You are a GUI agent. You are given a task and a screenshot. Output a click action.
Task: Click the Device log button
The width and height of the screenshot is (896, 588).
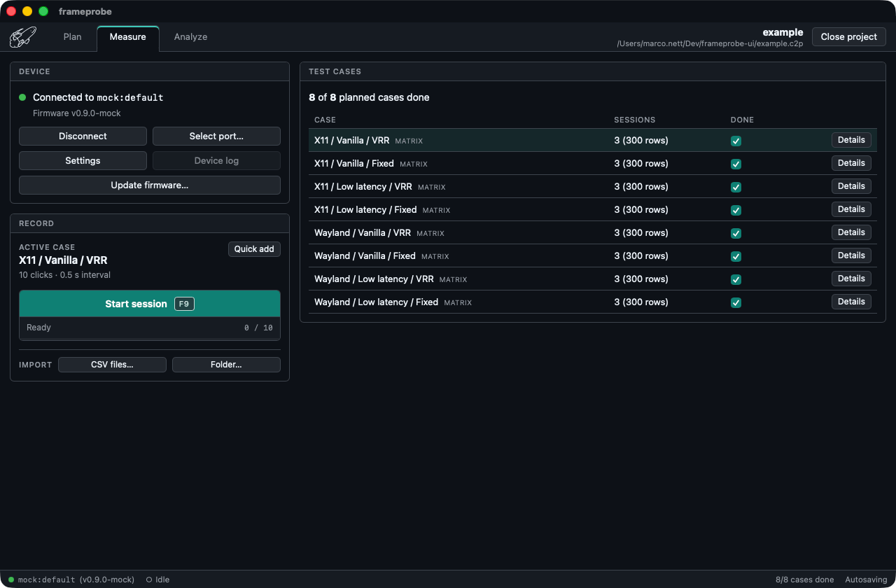[216, 160]
